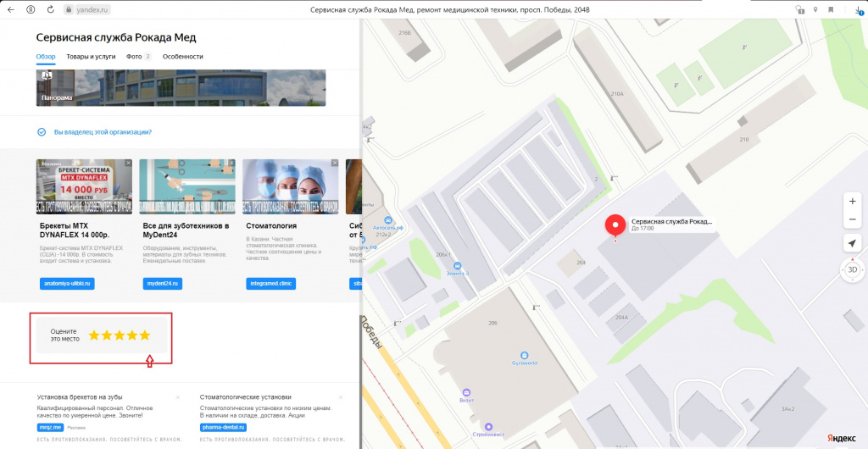
Task: Open downloads via the download arrow icon
Action: click(x=860, y=9)
